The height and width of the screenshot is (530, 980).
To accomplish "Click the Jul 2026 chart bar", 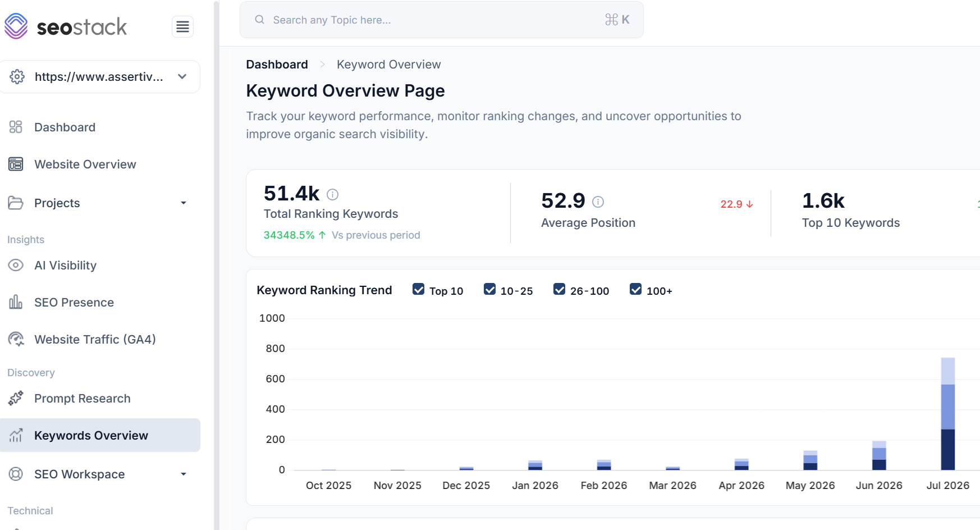I will (x=948, y=414).
